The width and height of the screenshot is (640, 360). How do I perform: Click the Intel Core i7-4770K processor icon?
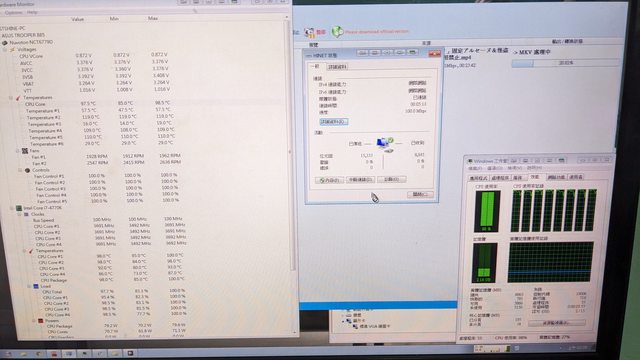pyautogui.click(x=19, y=208)
